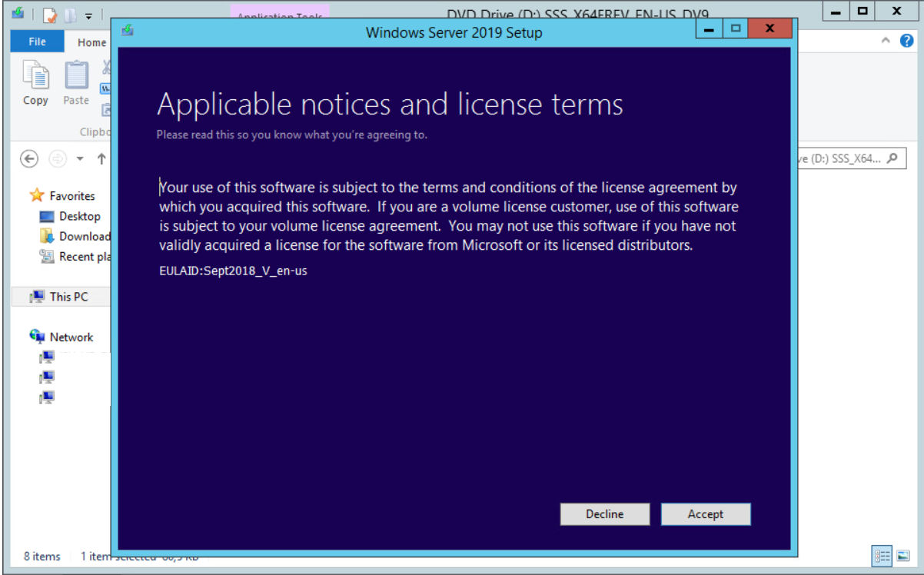Click New folder icon in Explorer quick access toolbar
The image size is (924, 575).
pyautogui.click(x=71, y=15)
